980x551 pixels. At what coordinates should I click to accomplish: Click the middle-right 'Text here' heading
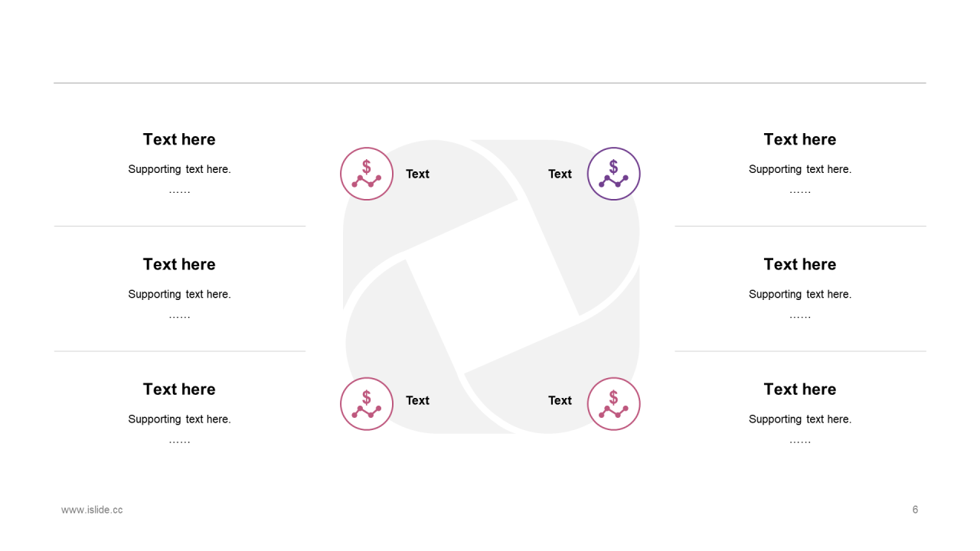click(x=800, y=264)
